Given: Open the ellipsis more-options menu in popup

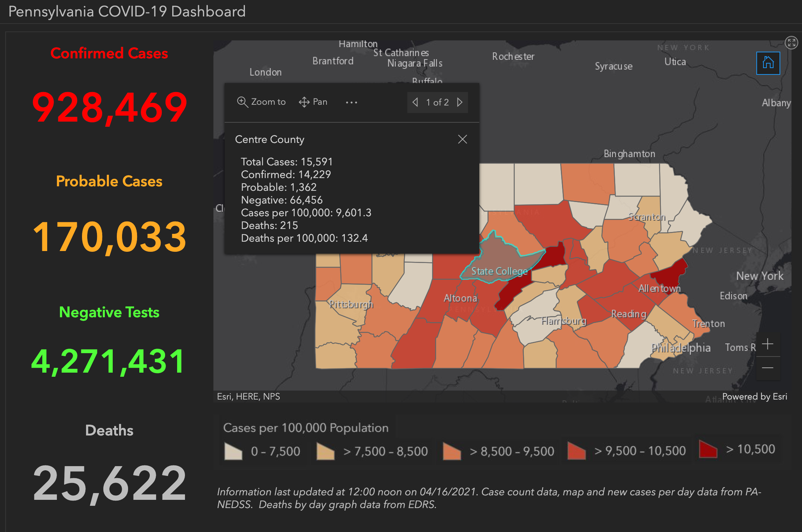Looking at the screenshot, I should 351,102.
